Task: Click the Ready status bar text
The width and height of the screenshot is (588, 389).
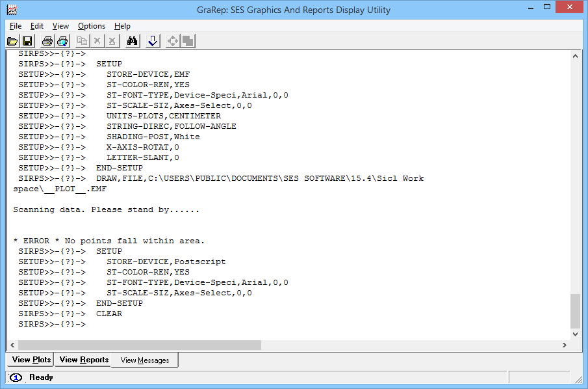Action: tap(41, 377)
